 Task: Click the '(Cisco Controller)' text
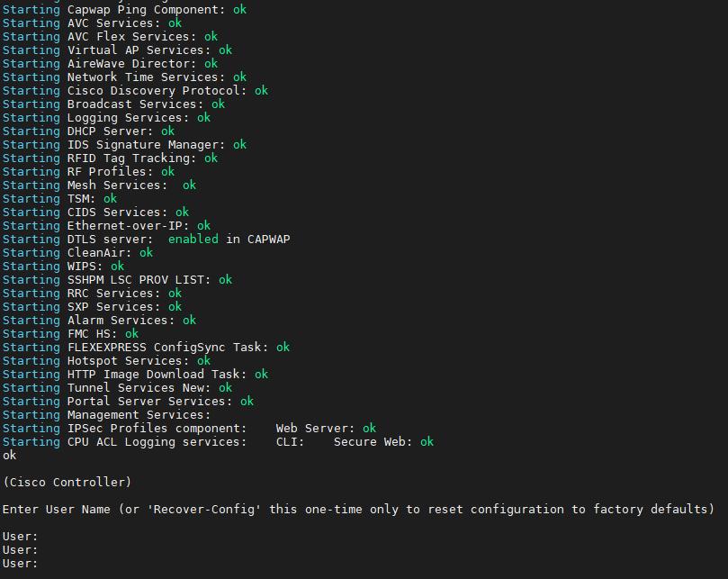pyautogui.click(x=67, y=483)
